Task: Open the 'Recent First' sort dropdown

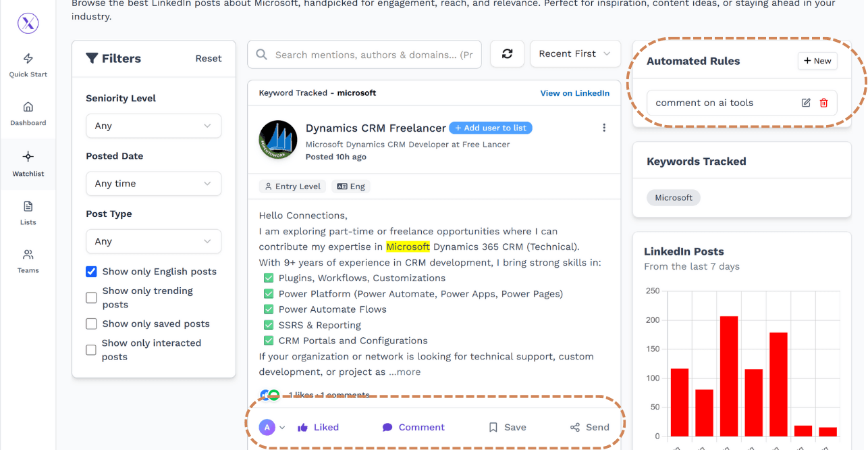Action: pyautogui.click(x=575, y=54)
